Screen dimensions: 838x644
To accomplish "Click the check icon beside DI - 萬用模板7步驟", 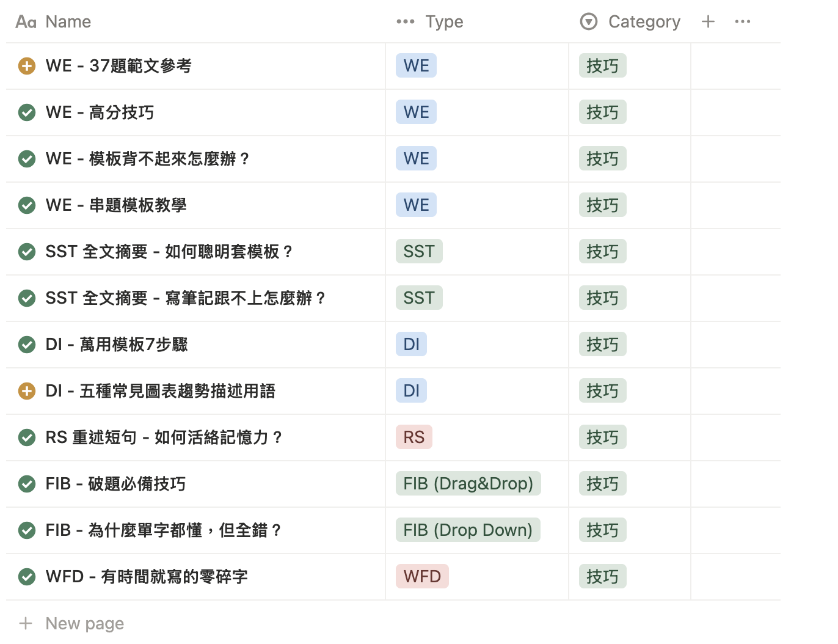I will tap(27, 345).
